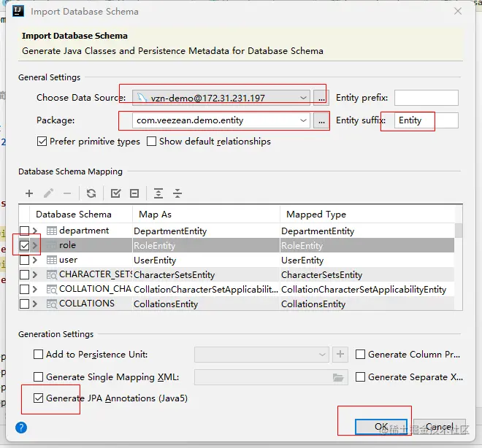Open Choose Data Source dropdown
The image size is (482, 448).
pyautogui.click(x=221, y=98)
